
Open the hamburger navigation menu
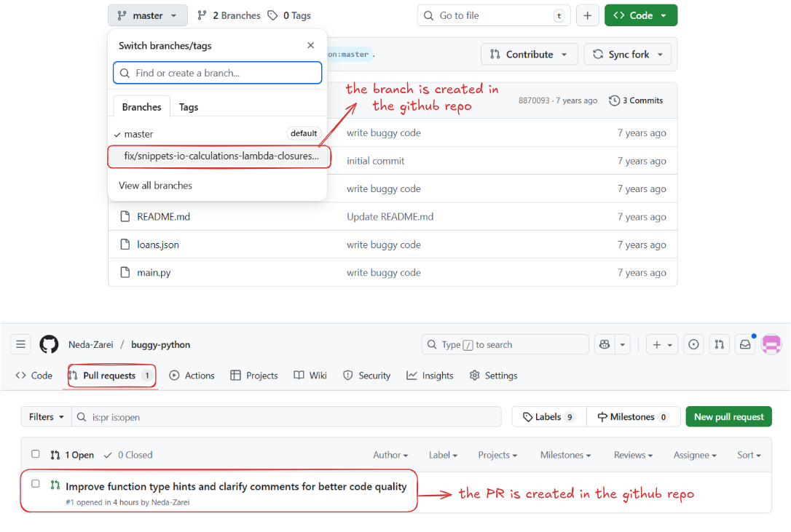[20, 344]
